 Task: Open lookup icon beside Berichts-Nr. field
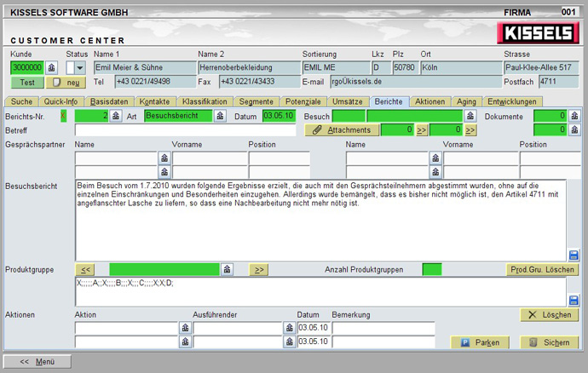click(116, 116)
